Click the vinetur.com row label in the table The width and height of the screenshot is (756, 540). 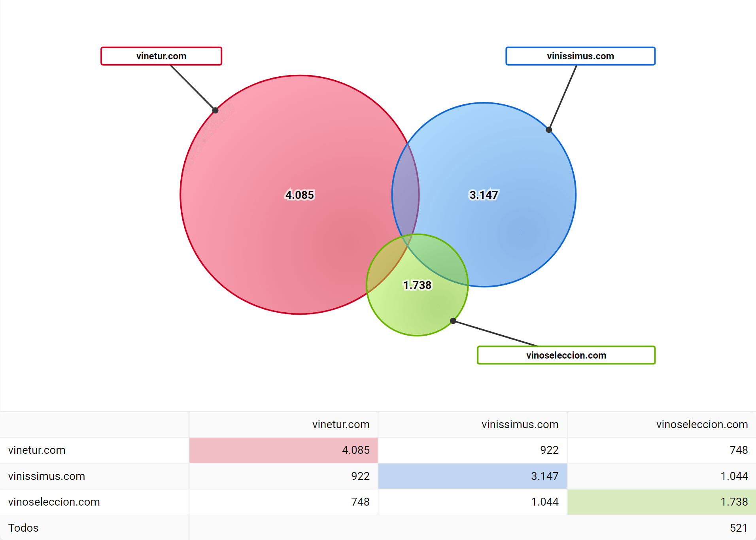37,450
